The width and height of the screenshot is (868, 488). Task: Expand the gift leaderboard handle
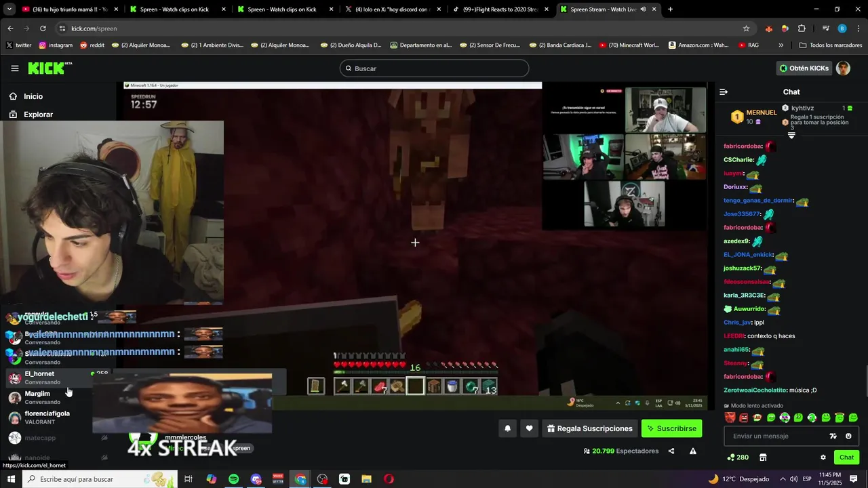click(791, 136)
